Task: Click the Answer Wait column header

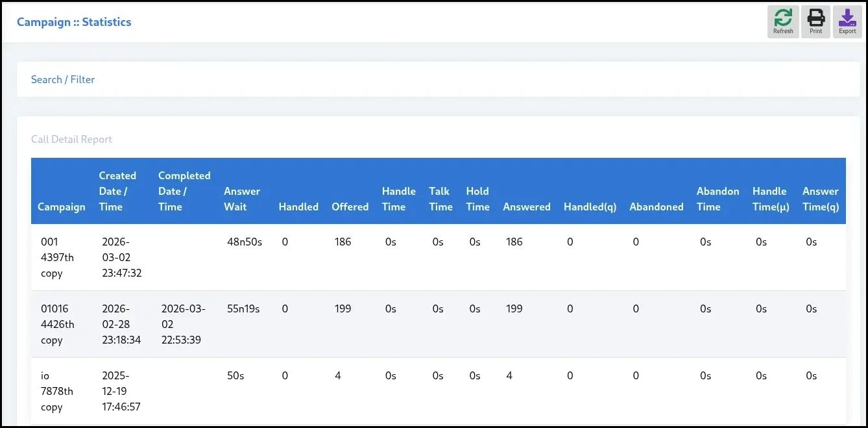Action: 242,199
